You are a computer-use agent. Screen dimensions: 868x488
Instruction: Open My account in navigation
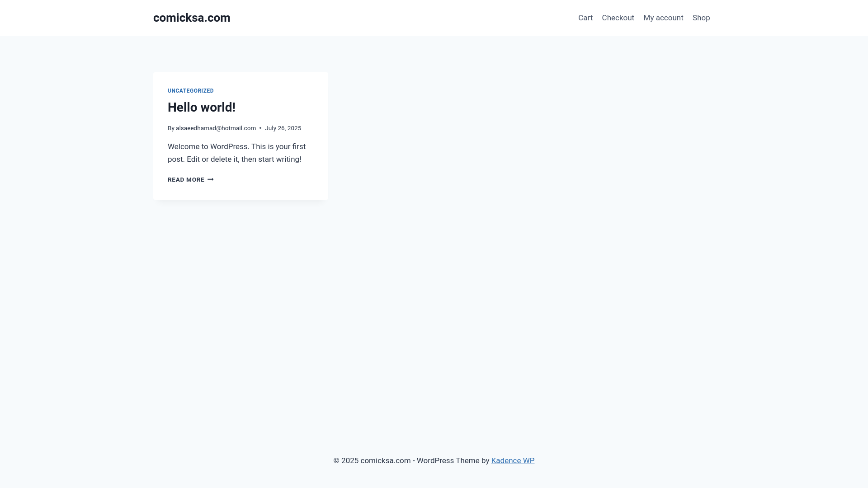tap(663, 18)
